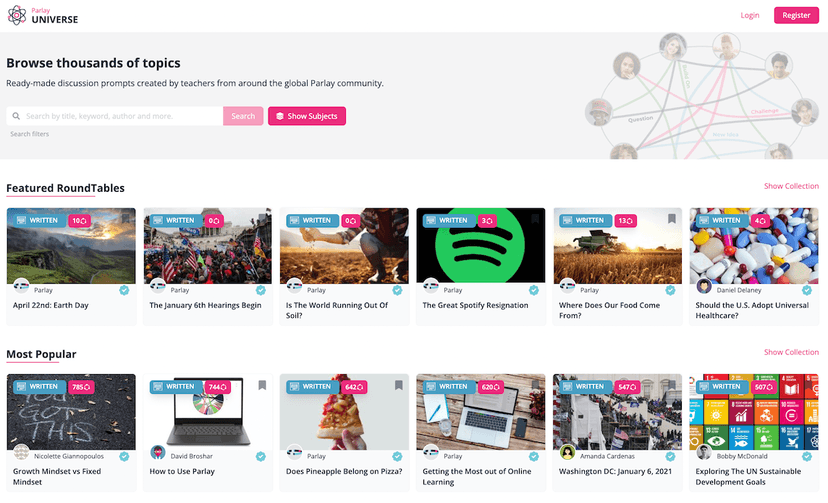Open Does Pineapple Belong on Pizza title
The height and width of the screenshot is (503, 828).
tap(344, 471)
